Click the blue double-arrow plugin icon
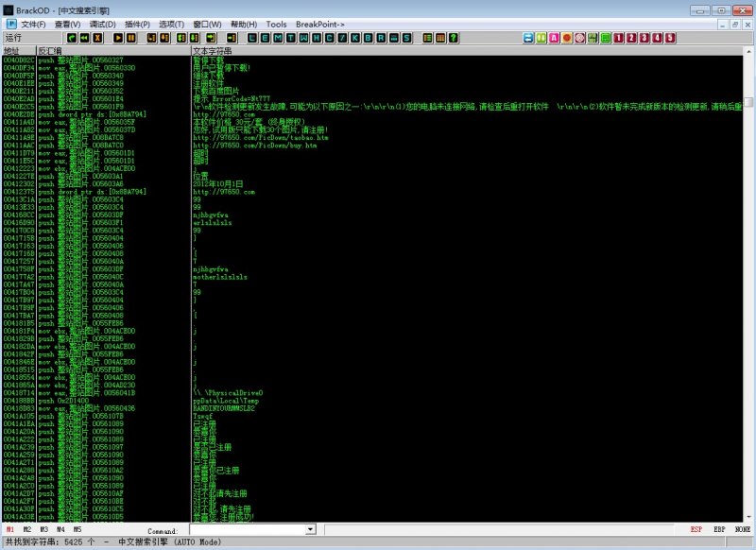Screen dimensions: 756x550 [x=528, y=38]
